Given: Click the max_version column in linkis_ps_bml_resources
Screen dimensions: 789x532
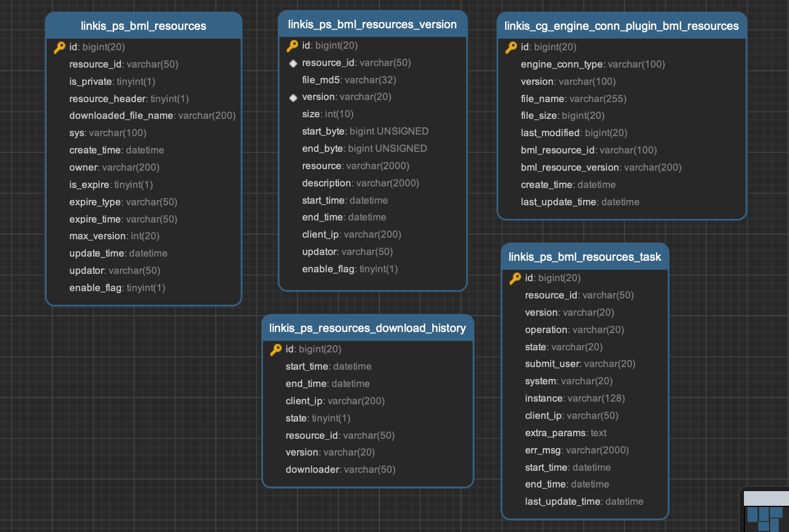Looking at the screenshot, I should click(x=114, y=236).
